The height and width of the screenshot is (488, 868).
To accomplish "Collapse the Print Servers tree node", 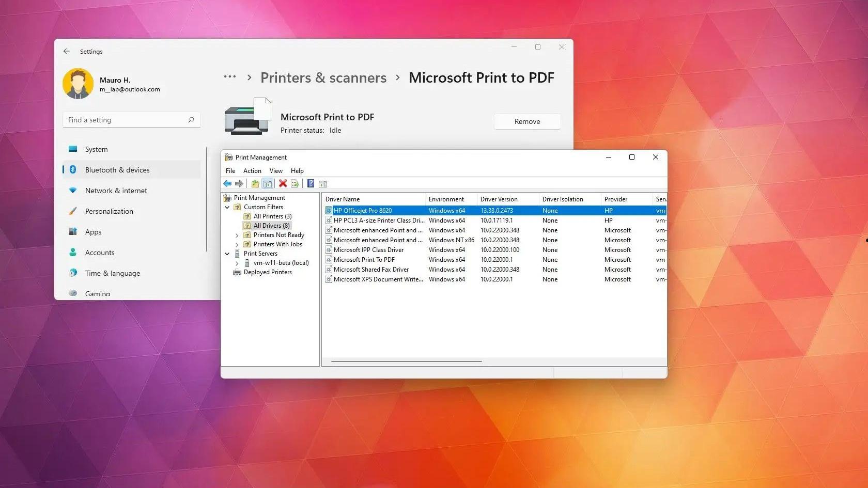I will tap(227, 254).
